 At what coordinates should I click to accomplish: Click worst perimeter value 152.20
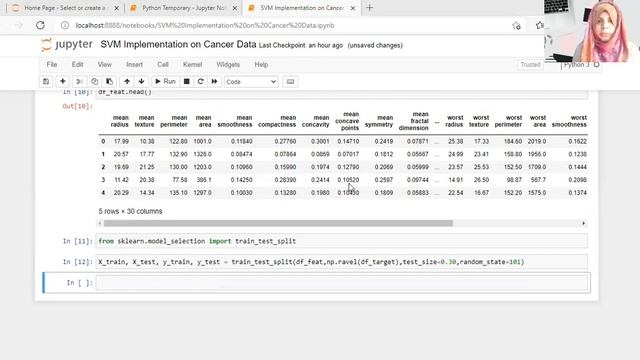coord(513,193)
